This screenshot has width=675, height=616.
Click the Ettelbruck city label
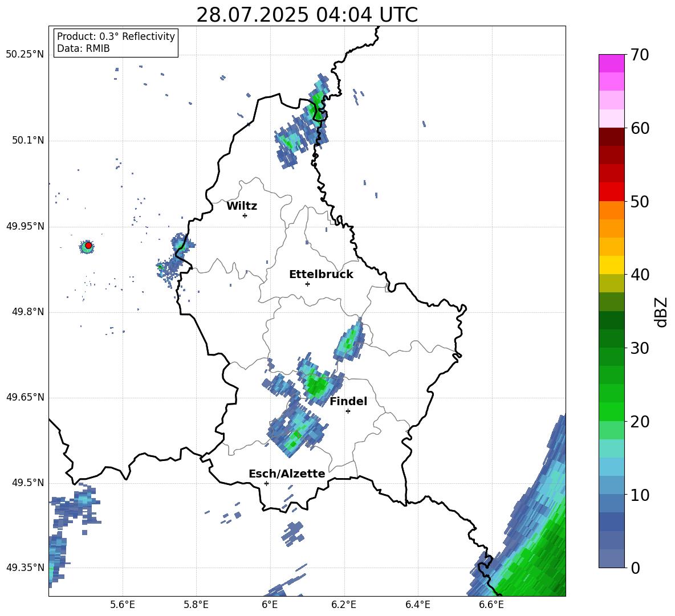[x=321, y=275]
